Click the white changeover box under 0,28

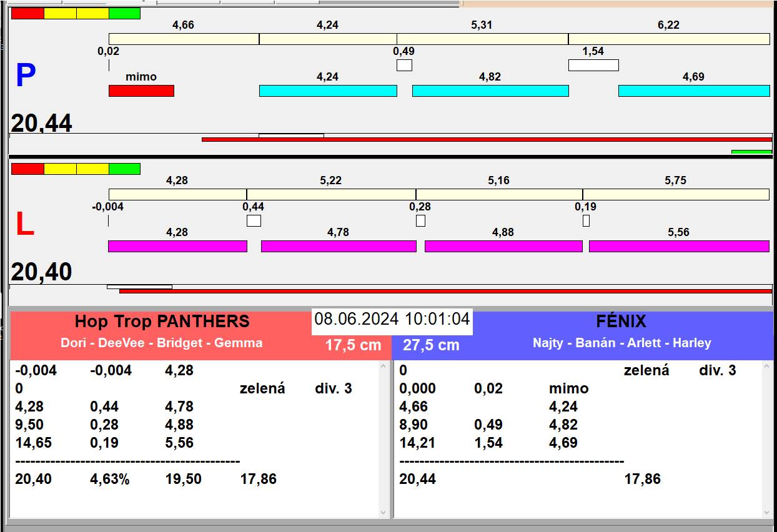coord(420,220)
